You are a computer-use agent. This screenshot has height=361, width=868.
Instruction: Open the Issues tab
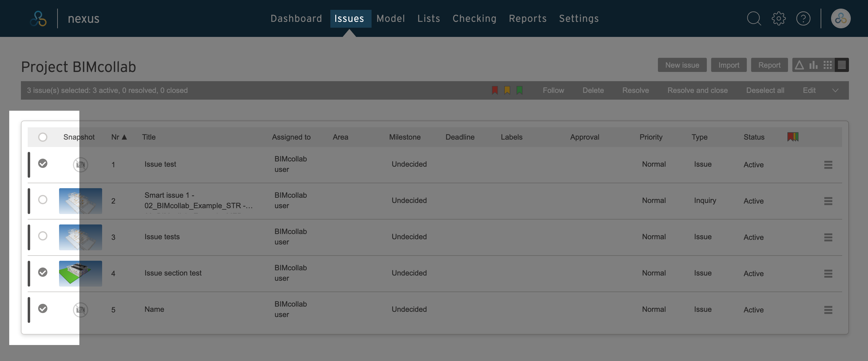click(x=350, y=18)
